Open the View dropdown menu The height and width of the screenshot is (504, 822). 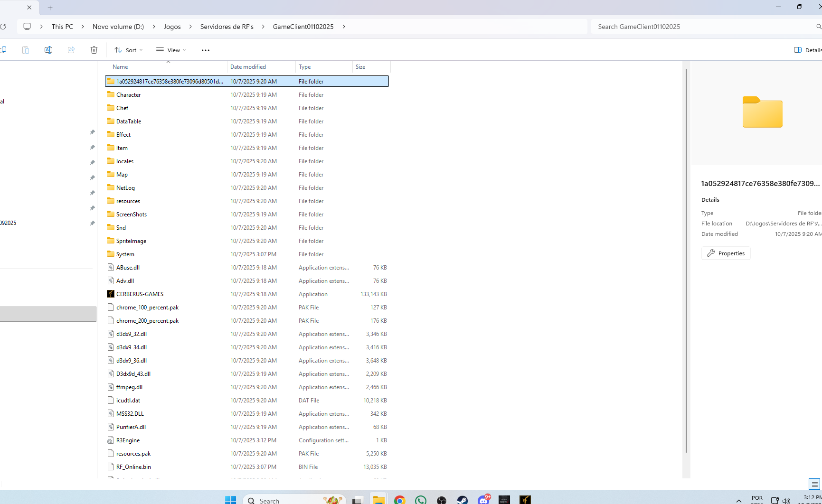171,50
